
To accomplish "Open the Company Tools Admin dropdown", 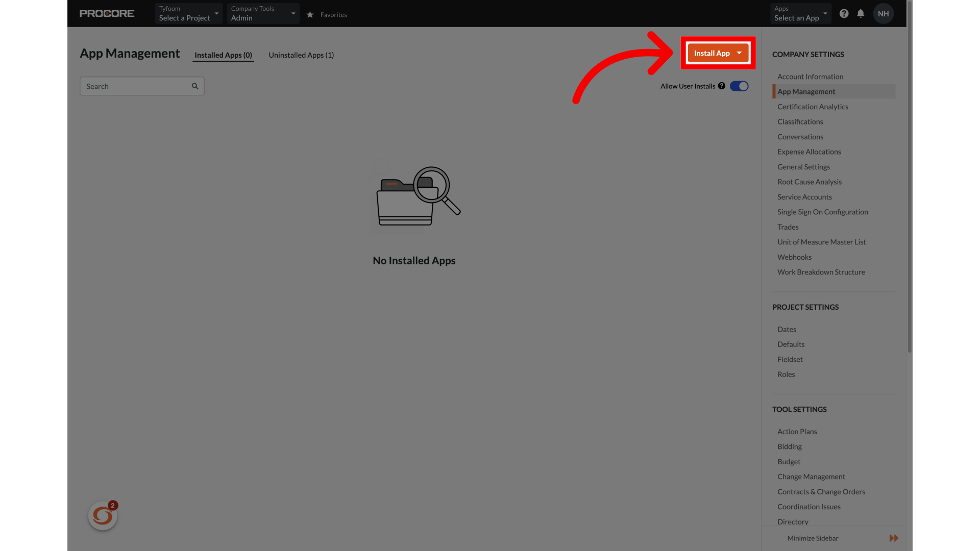I will coord(262,13).
